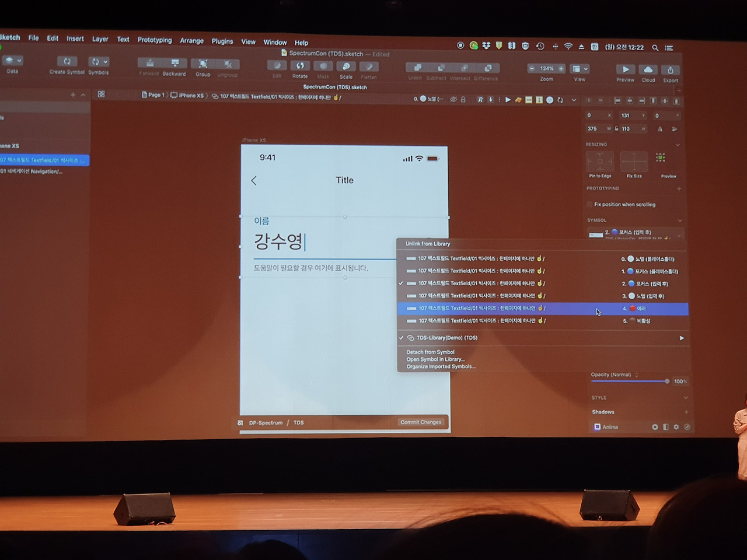
Task: Collapse the Style section
Action: (x=686, y=398)
